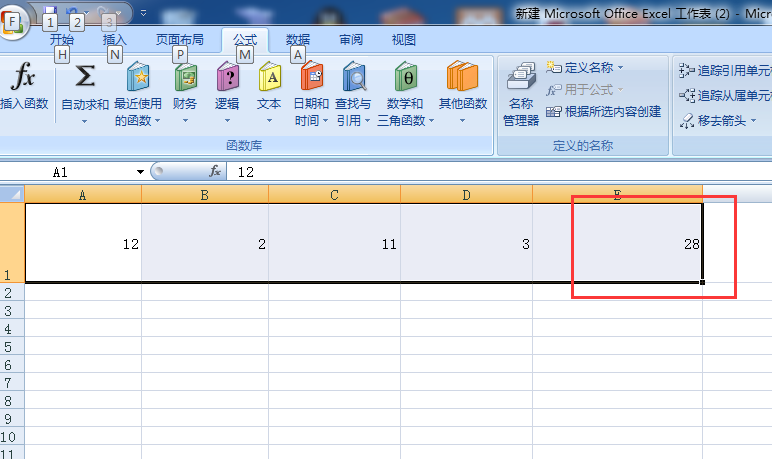Click the Create from Selection icon

click(x=553, y=112)
